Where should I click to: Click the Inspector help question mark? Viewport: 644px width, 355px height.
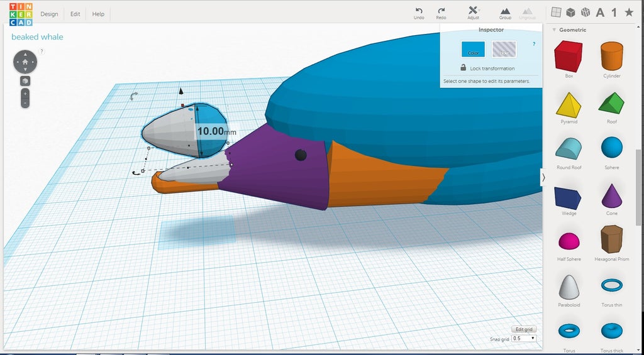(x=534, y=44)
